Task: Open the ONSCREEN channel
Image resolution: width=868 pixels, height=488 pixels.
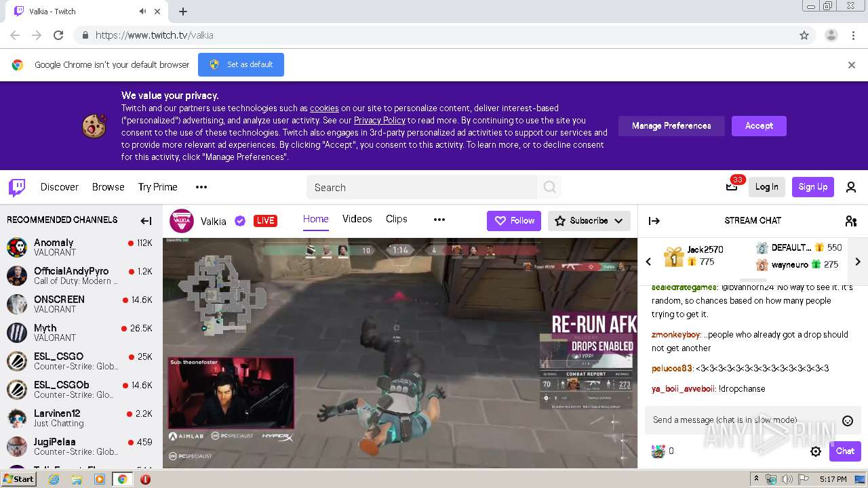Action: [x=81, y=304]
